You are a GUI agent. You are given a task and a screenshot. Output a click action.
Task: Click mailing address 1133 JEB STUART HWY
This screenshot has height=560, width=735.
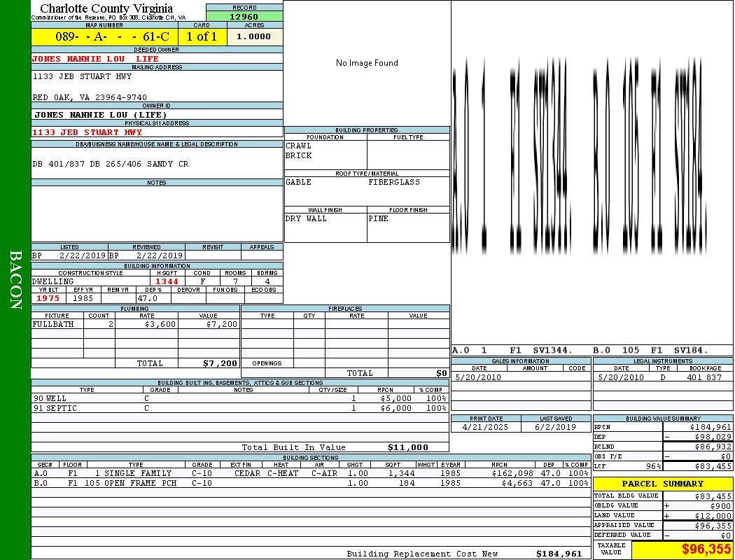click(x=82, y=76)
